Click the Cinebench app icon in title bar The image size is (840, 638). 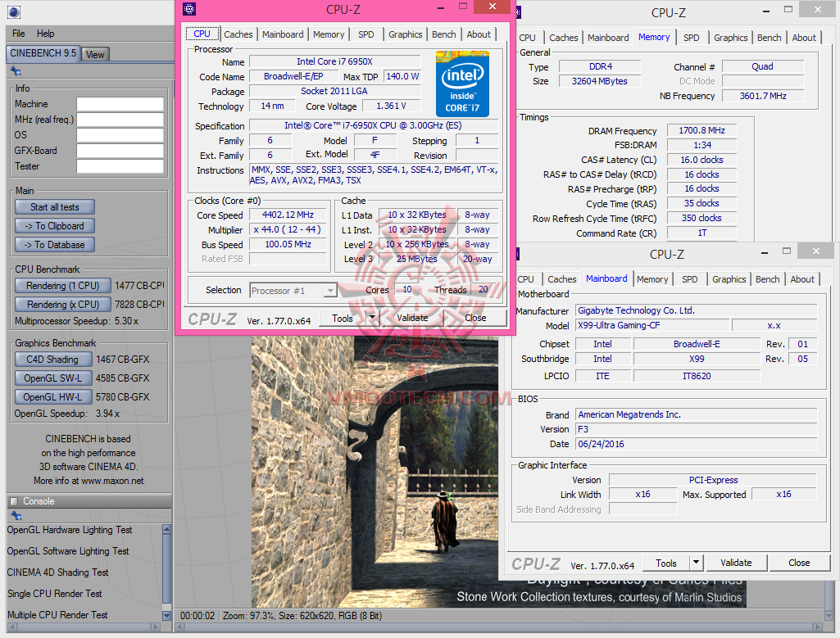tap(13, 11)
